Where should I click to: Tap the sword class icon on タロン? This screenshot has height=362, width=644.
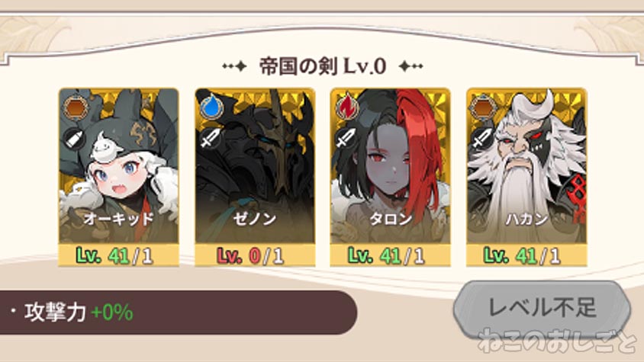pos(346,139)
